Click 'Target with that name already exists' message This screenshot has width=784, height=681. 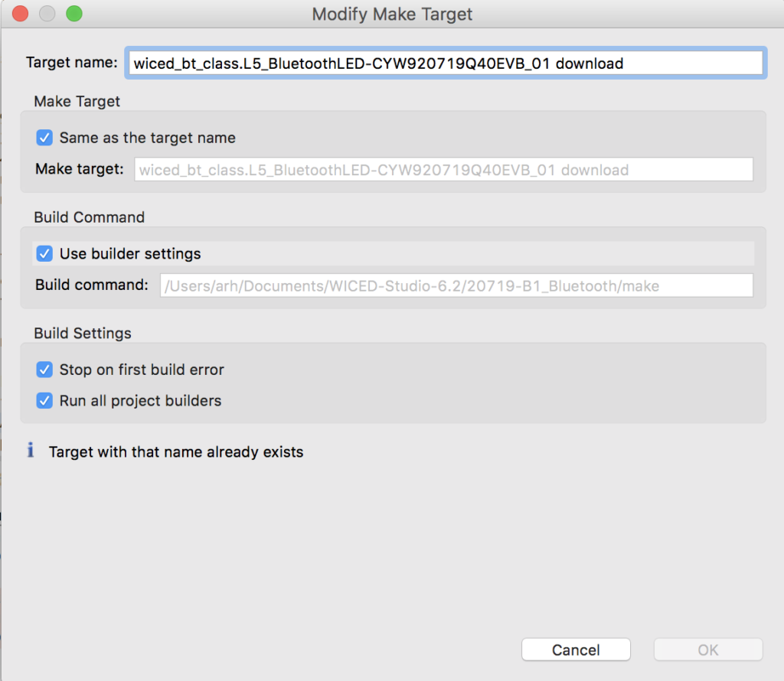pos(176,451)
